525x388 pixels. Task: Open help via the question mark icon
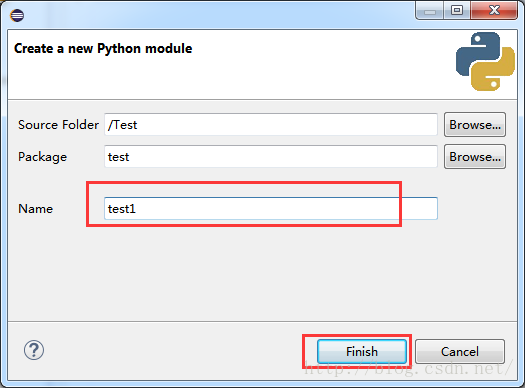34,350
